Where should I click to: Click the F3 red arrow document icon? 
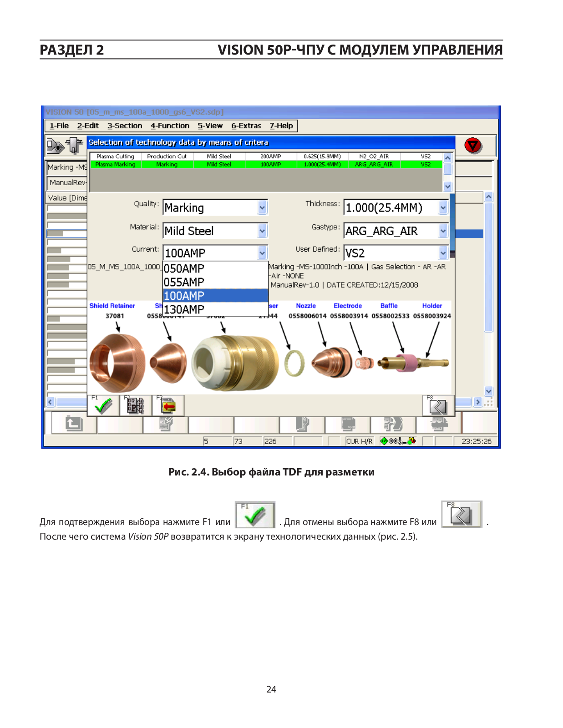coord(168,405)
